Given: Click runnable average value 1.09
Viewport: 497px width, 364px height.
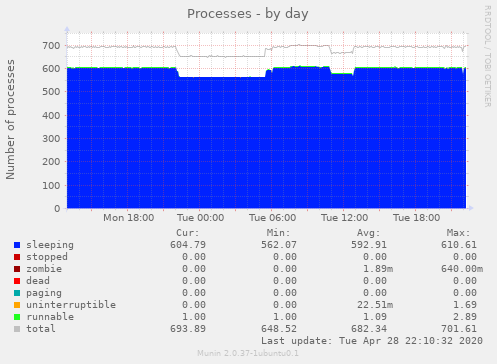Looking at the screenshot, I should [x=375, y=317].
